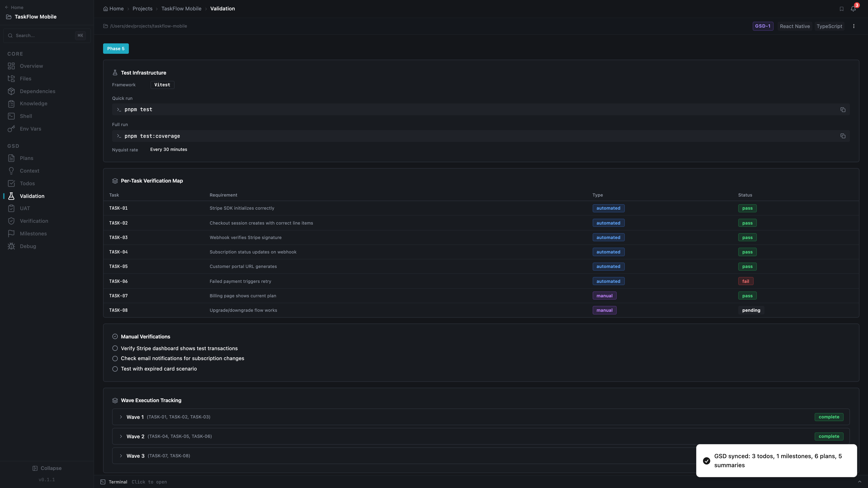Check 'Test with expired card scenario'
This screenshot has height=488, width=868.
(x=115, y=369)
